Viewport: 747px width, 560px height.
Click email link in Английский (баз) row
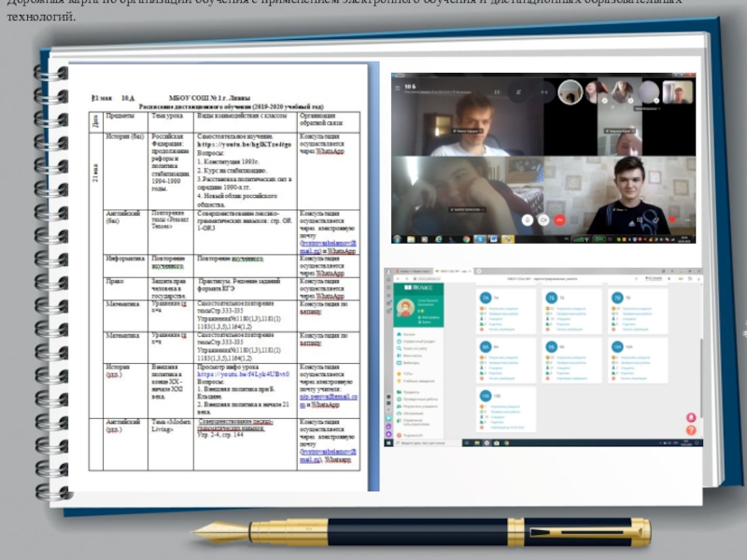pos(328,247)
